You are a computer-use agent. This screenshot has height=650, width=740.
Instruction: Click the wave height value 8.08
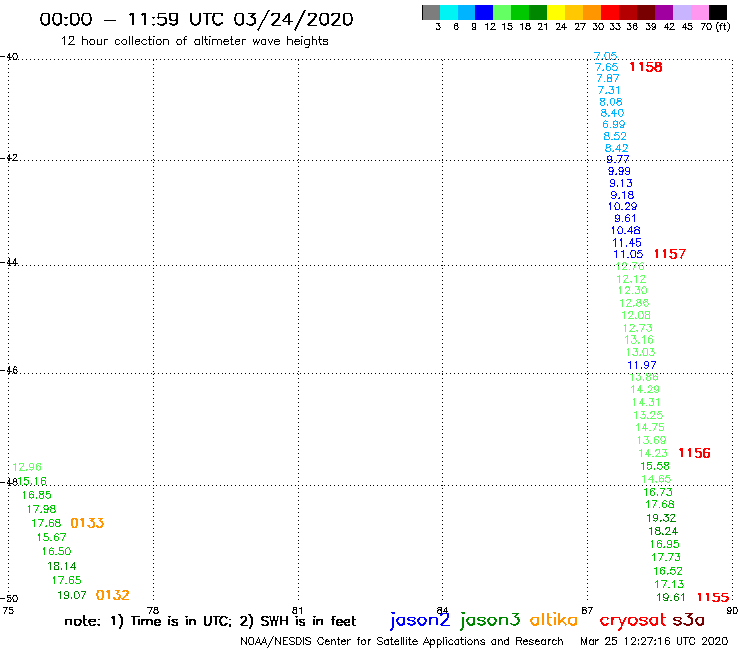611,102
